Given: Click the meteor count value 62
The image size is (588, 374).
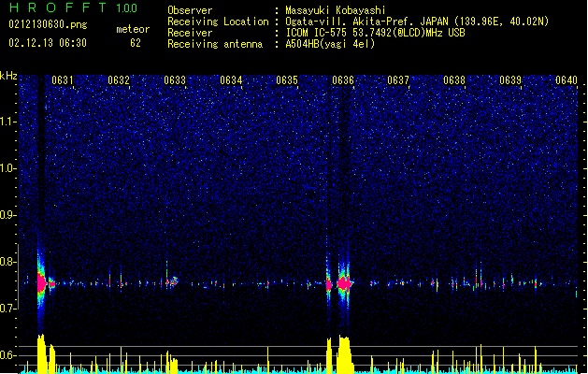Looking at the screenshot, I should click(136, 43).
